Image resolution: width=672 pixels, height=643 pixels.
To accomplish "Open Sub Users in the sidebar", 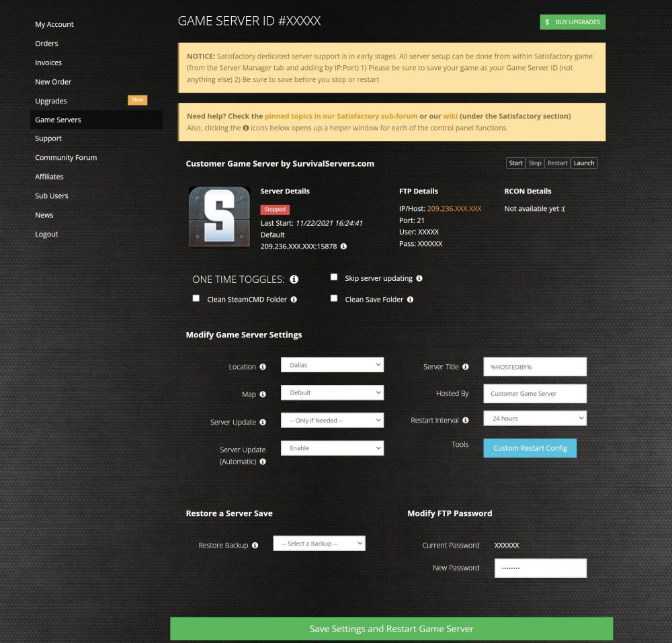I will point(52,196).
